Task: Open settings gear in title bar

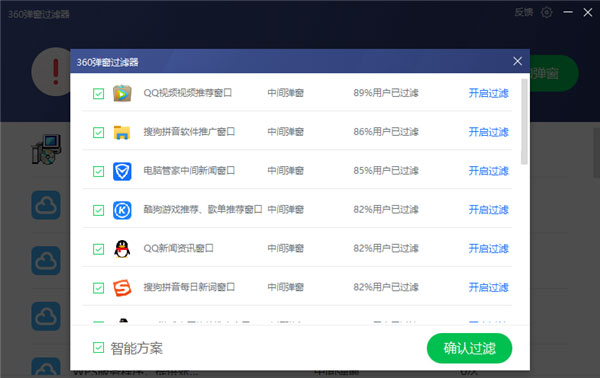Action: coord(546,13)
